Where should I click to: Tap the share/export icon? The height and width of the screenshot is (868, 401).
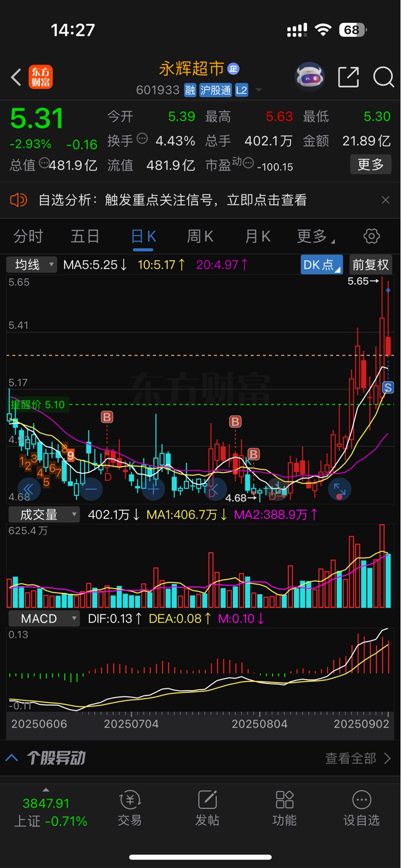tap(348, 77)
